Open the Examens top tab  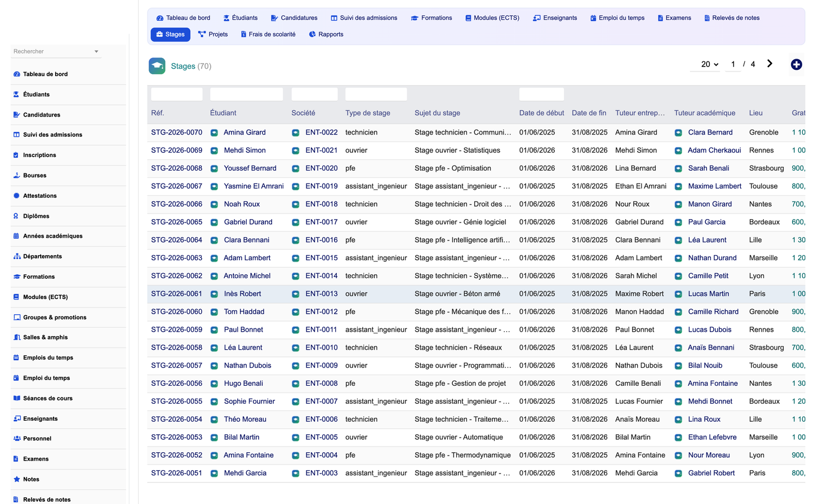[674, 18]
